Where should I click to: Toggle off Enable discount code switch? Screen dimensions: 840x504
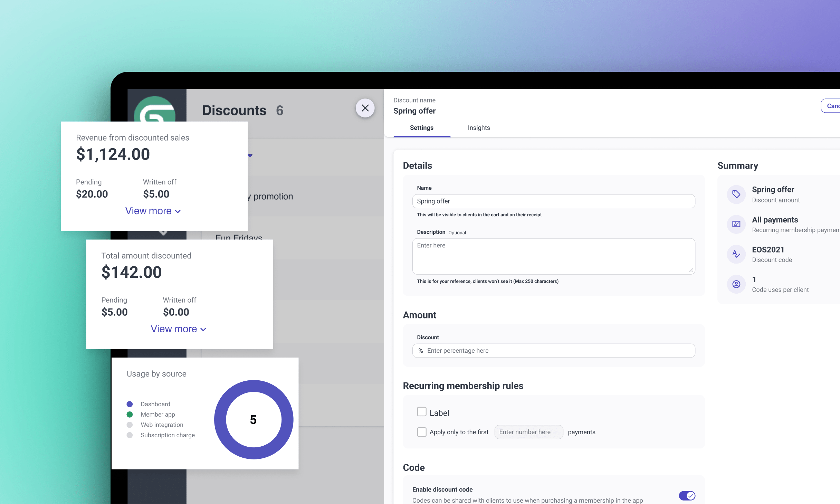[x=687, y=495]
